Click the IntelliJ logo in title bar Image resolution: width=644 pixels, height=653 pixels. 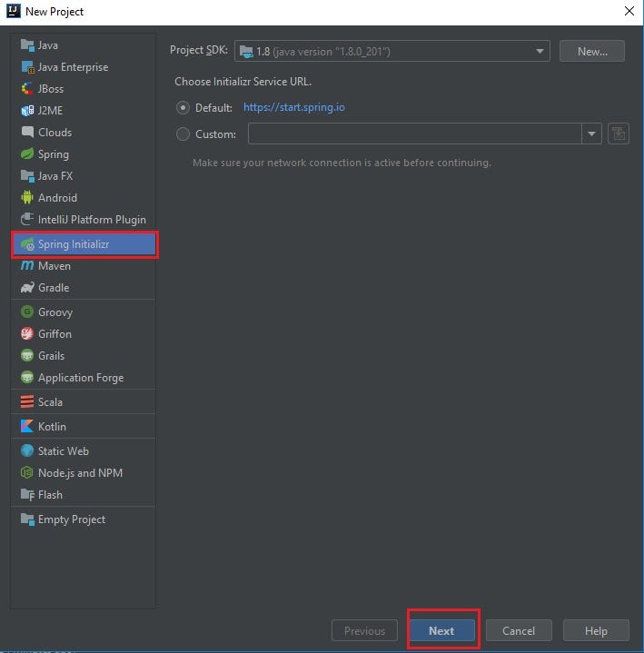(14, 11)
